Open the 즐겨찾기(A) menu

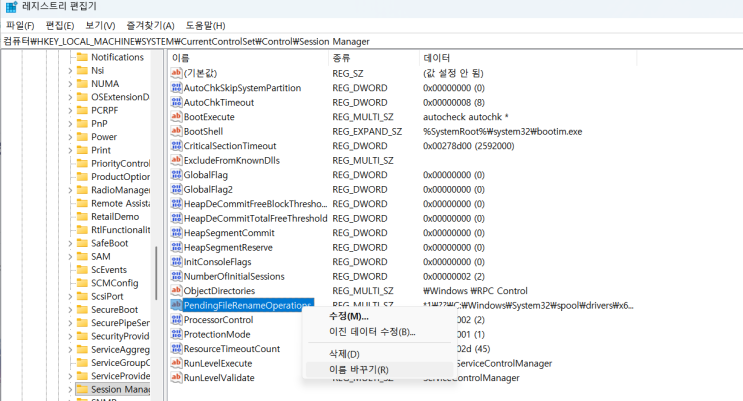tap(150, 26)
